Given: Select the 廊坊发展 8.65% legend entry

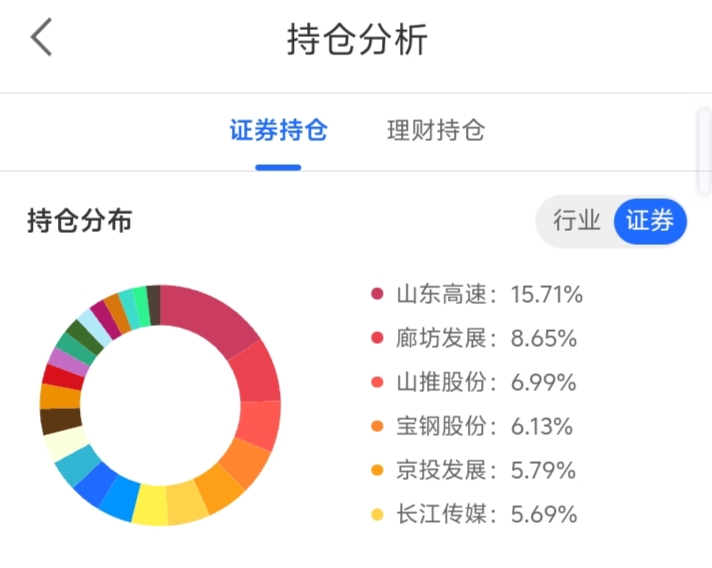Looking at the screenshot, I should click(474, 338).
